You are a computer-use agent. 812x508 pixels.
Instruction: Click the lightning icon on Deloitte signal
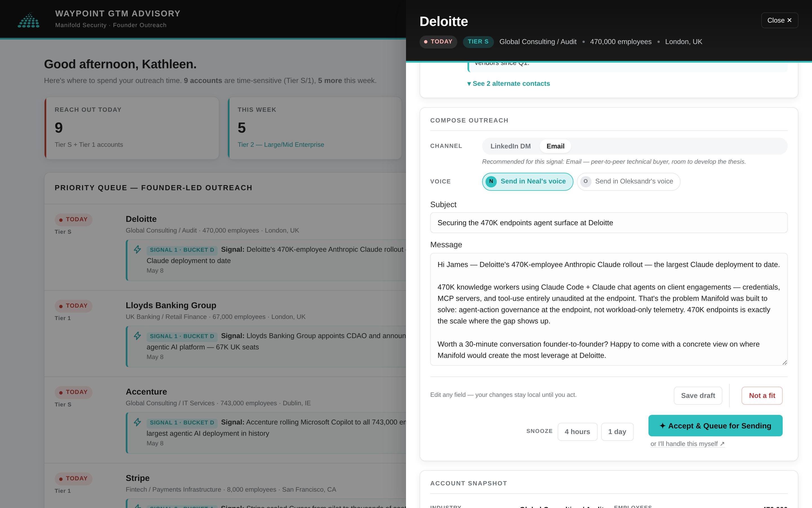(x=137, y=250)
